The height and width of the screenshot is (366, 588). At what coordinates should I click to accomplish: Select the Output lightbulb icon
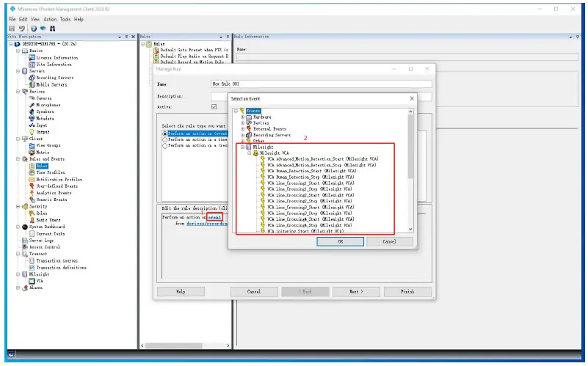(x=32, y=132)
